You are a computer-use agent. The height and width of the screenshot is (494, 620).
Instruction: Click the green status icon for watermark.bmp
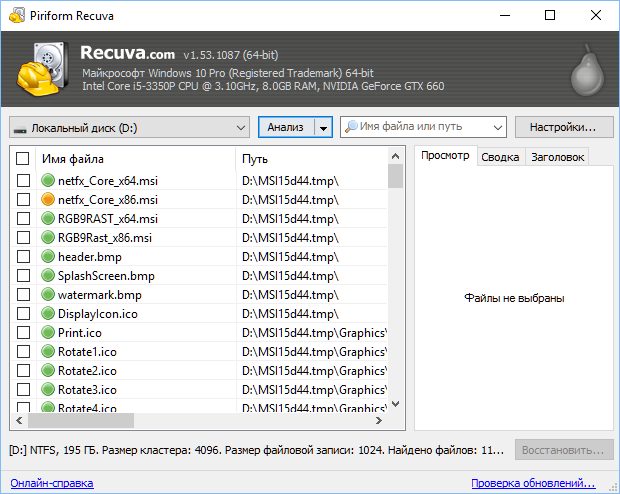[x=48, y=294]
